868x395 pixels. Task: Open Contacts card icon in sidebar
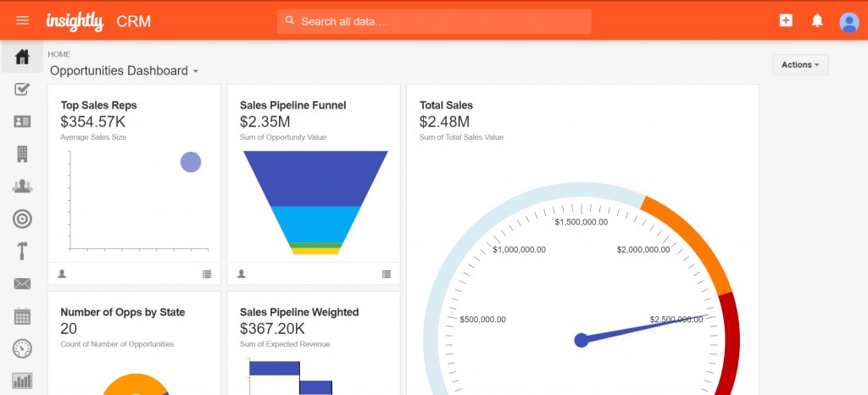click(22, 122)
